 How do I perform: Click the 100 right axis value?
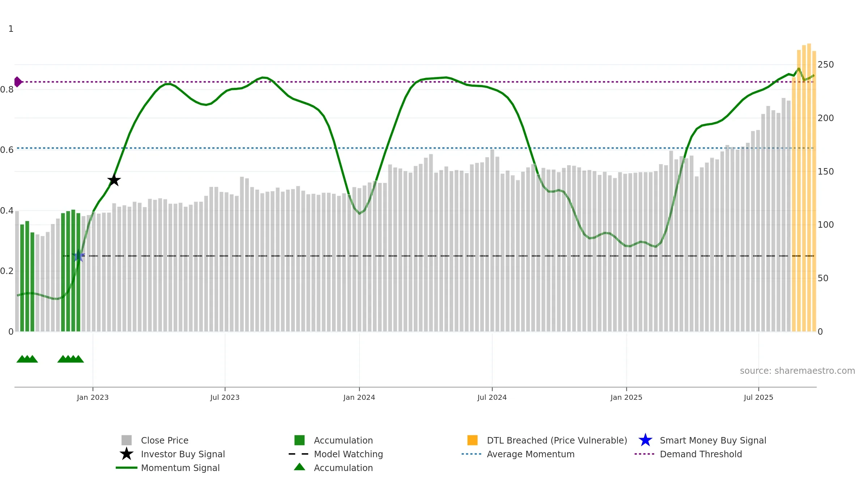pyautogui.click(x=826, y=225)
